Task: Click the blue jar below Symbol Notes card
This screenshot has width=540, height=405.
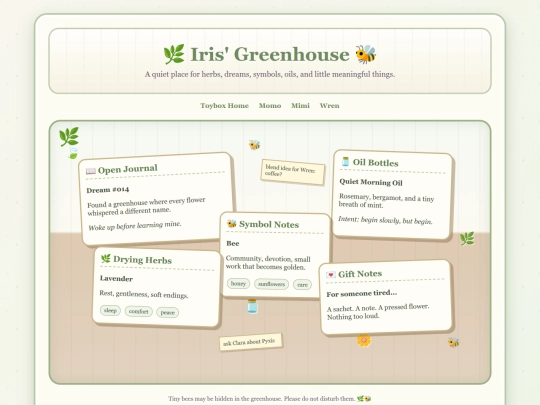Action: tap(252, 307)
